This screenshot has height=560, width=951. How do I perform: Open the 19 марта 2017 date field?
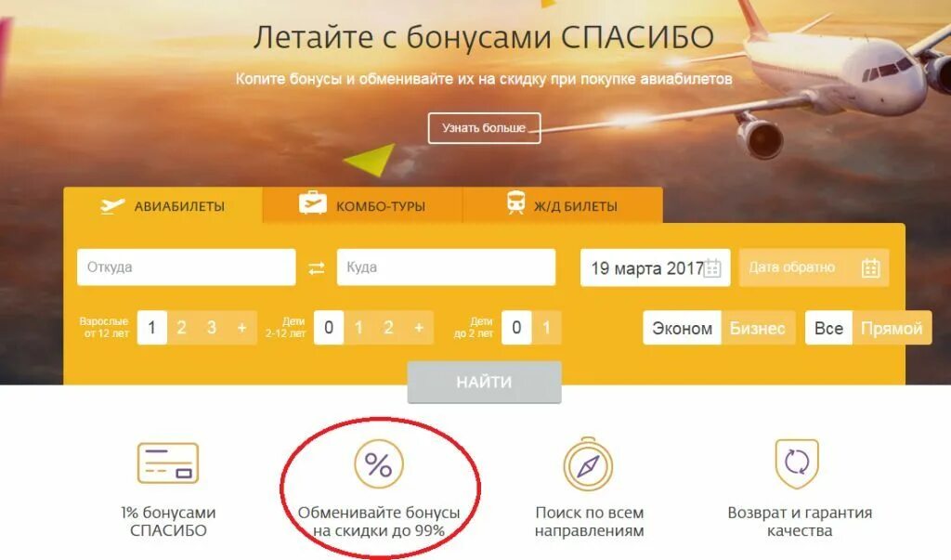coord(655,267)
